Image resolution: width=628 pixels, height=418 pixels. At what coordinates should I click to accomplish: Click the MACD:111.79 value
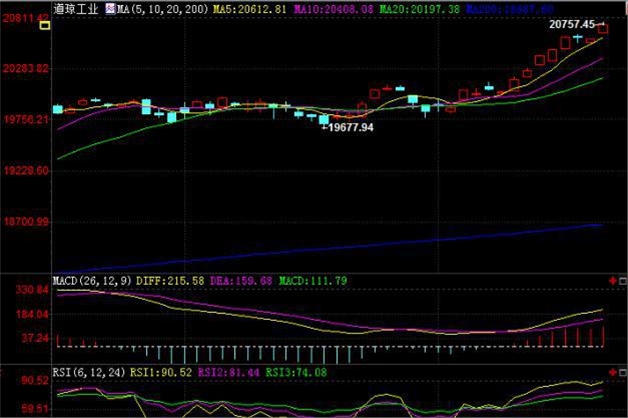pos(313,281)
